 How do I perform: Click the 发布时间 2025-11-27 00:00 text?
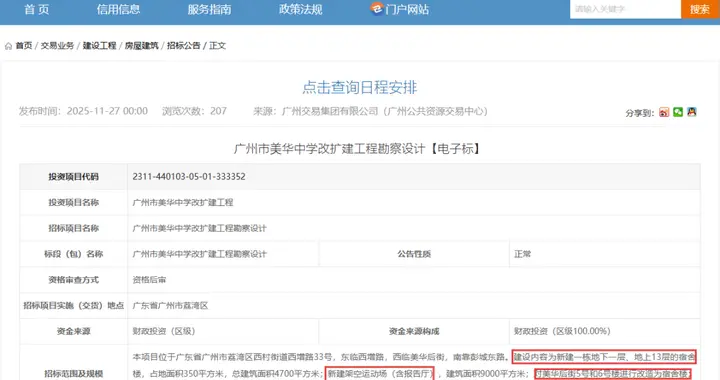click(x=83, y=111)
